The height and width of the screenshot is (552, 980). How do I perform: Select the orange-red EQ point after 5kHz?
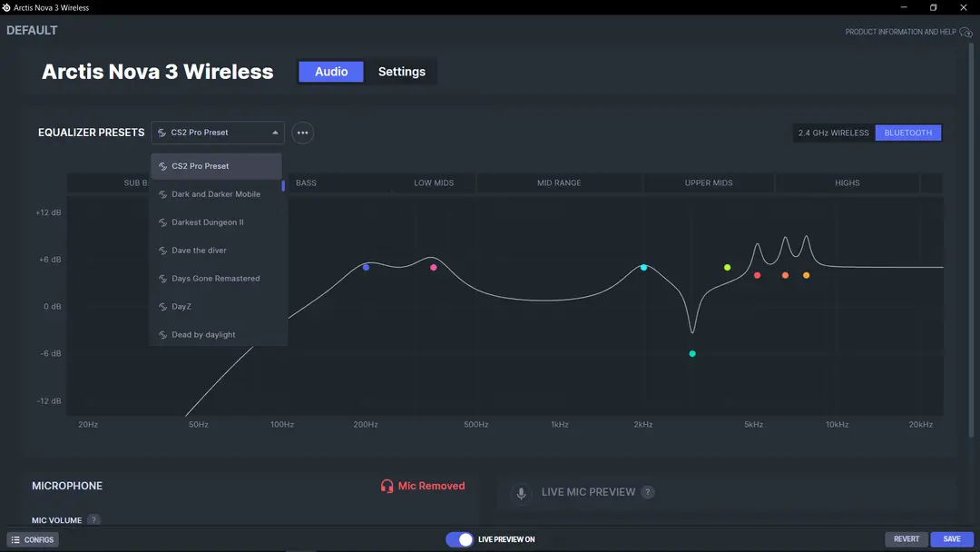[785, 275]
